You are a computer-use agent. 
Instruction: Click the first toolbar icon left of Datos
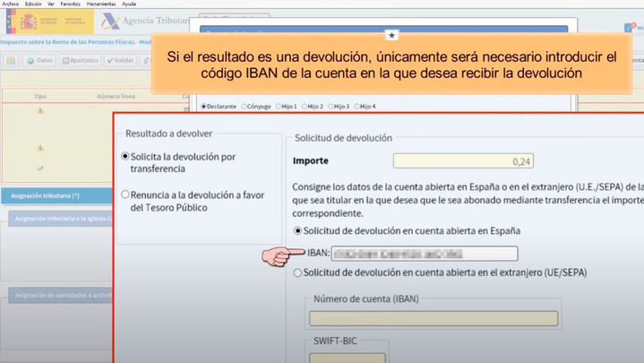point(11,60)
